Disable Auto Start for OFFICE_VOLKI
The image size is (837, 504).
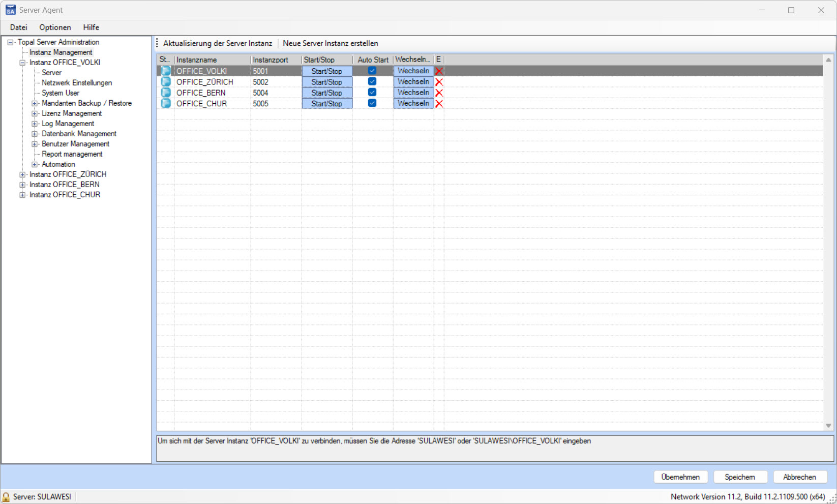pos(372,71)
